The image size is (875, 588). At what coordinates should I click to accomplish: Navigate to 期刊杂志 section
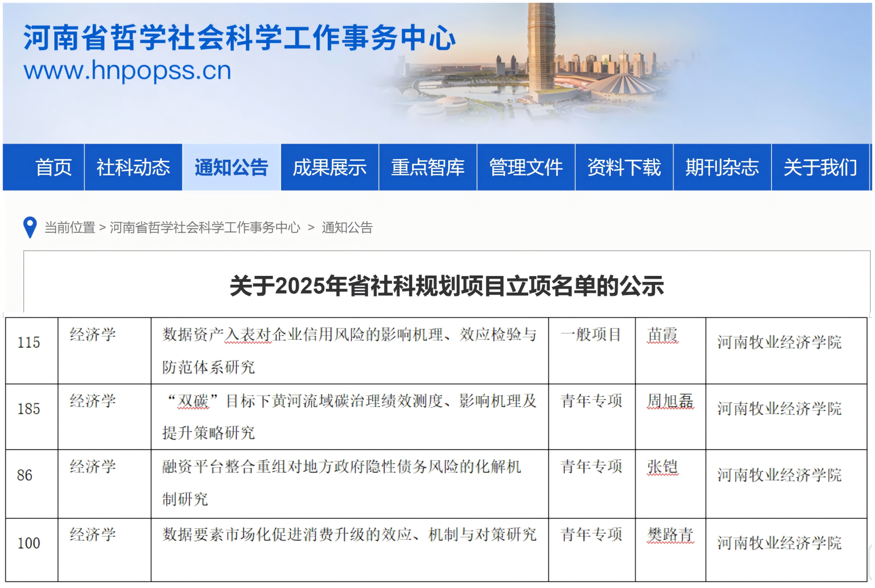click(722, 167)
